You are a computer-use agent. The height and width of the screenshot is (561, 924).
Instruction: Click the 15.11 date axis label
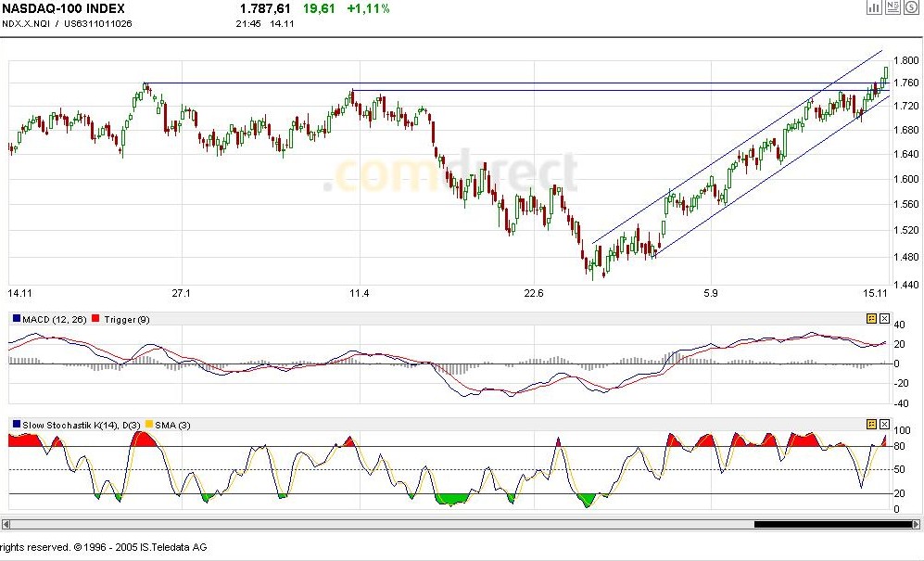click(x=876, y=293)
